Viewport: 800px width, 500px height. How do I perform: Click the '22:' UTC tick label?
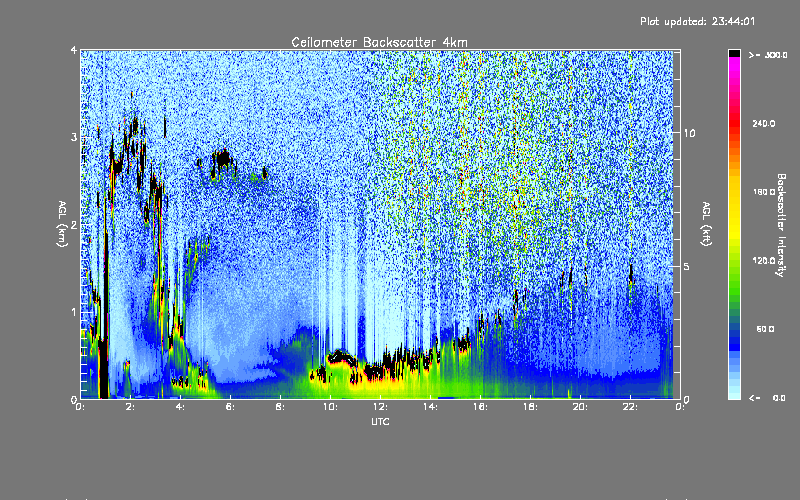tap(631, 407)
